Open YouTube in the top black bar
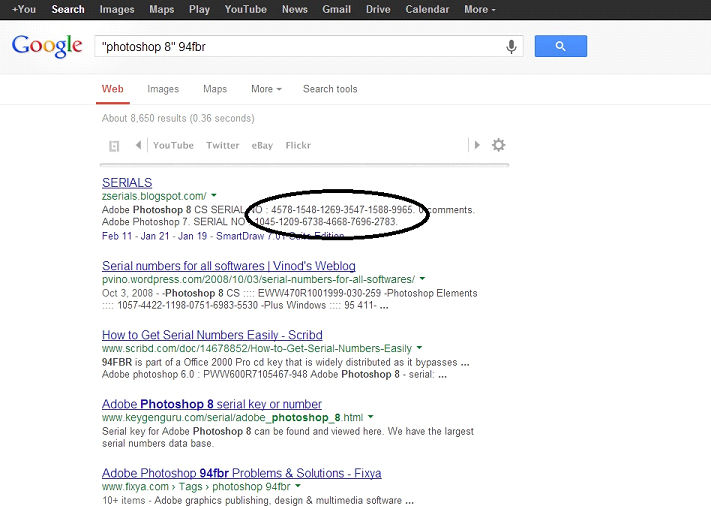Screen dimensions: 711x506 (x=246, y=9)
